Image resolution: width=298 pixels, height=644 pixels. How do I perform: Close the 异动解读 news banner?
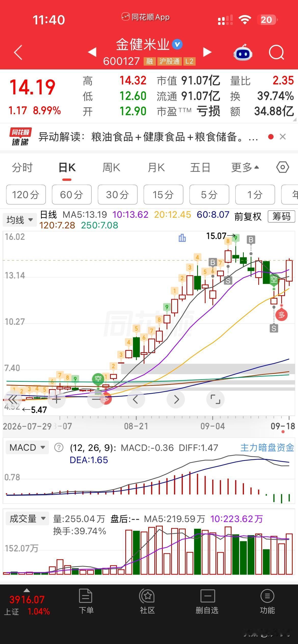282,137
